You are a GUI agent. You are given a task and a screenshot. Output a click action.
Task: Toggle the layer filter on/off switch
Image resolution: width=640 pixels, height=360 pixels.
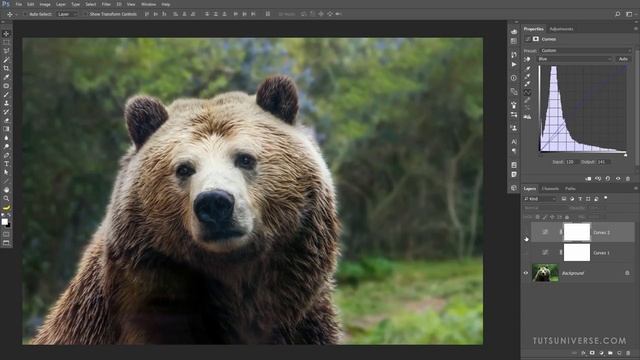pyautogui.click(x=606, y=198)
